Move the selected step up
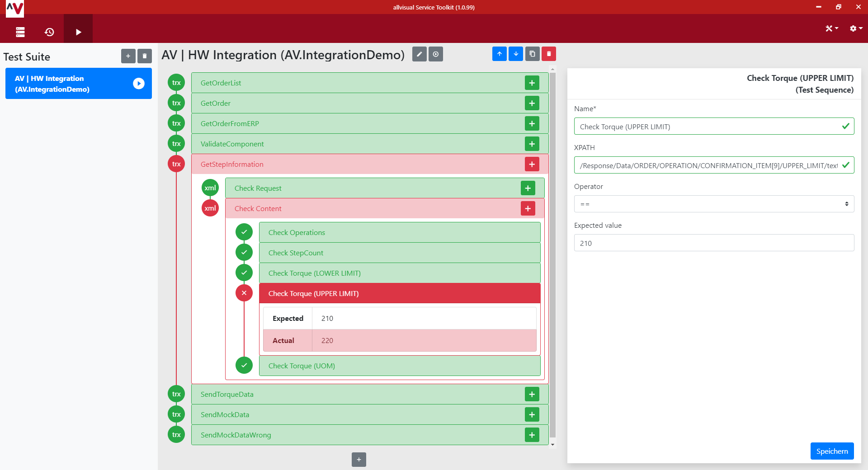This screenshot has height=470, width=868. (499, 54)
